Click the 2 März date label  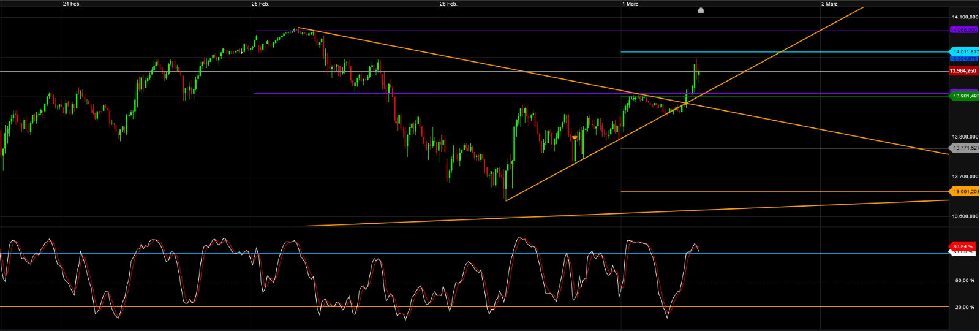[829, 4]
